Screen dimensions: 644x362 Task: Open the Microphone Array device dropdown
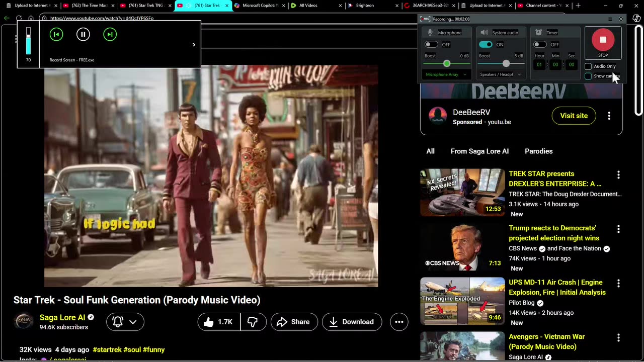point(446,74)
